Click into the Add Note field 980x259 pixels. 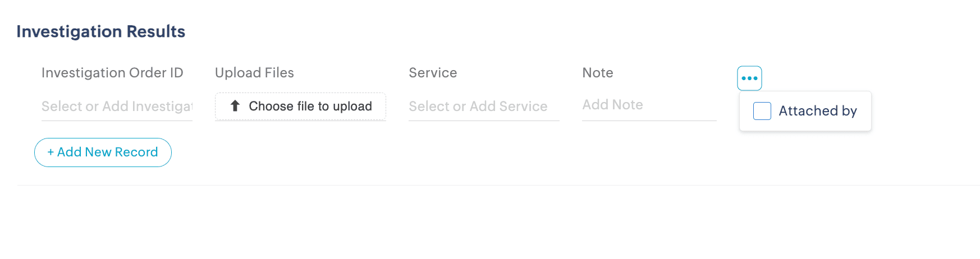click(x=649, y=105)
